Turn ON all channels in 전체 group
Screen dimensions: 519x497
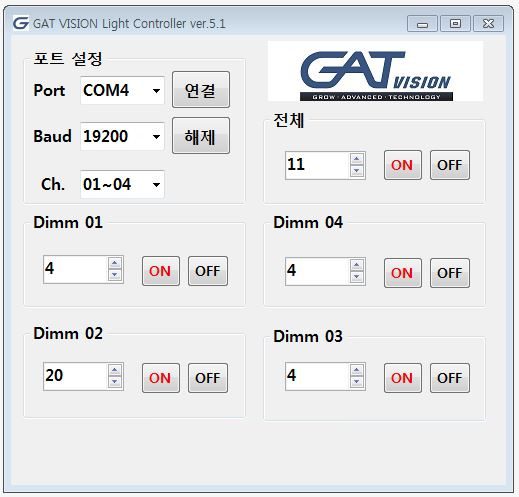(403, 165)
